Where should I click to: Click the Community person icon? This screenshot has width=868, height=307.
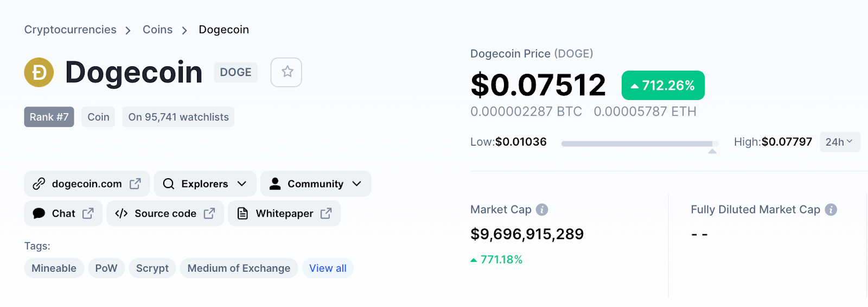tap(275, 184)
